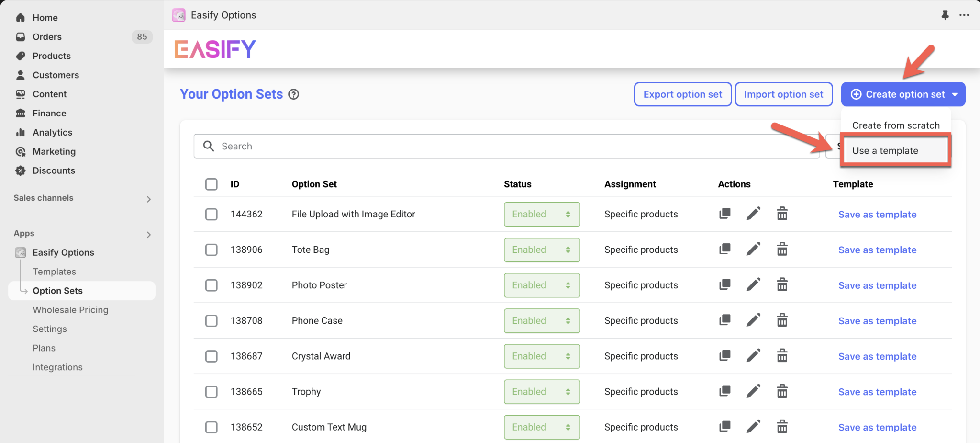Screen dimensions: 980x443
Task: Select Create from scratch option
Action: pos(895,125)
